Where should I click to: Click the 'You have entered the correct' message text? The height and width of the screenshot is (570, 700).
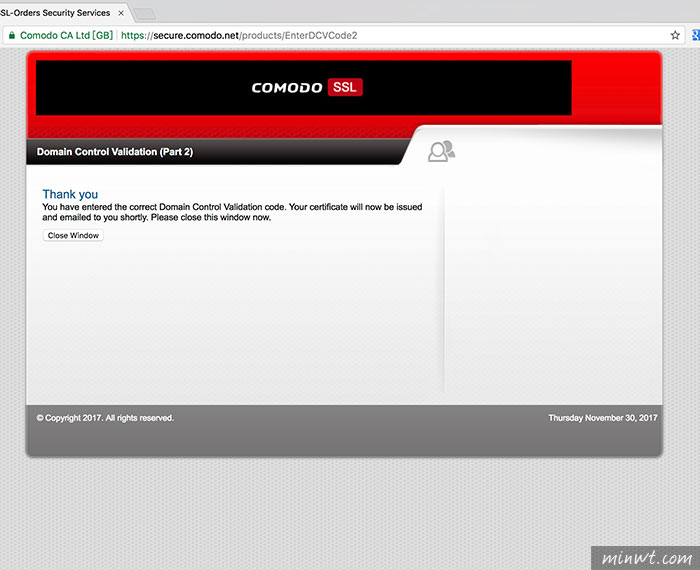tap(232, 212)
